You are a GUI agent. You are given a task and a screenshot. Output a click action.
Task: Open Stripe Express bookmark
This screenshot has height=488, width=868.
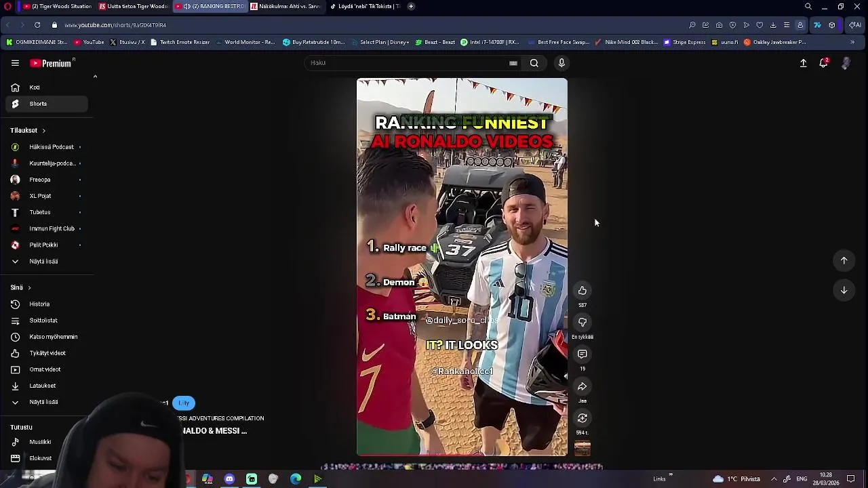tap(685, 42)
